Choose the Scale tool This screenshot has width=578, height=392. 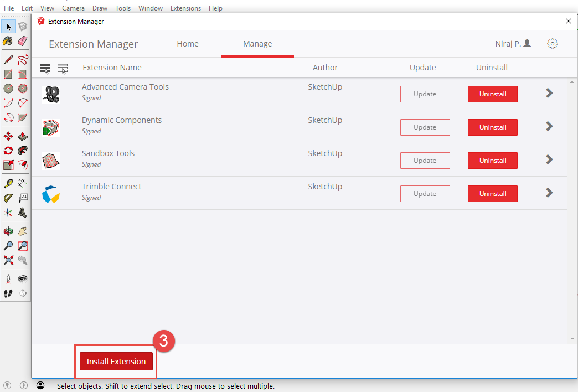8,165
